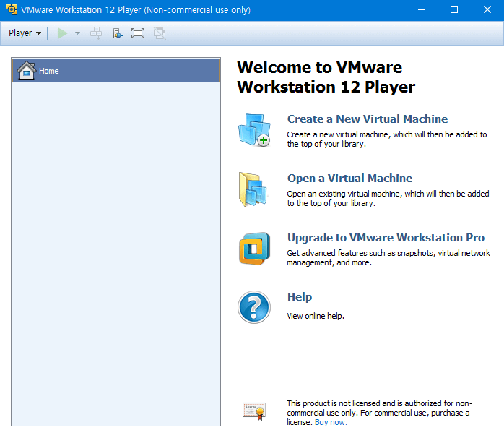Viewport: 504px width, 438px height.
Task: Enter full screen mode from the toolbar
Action: coord(138,33)
